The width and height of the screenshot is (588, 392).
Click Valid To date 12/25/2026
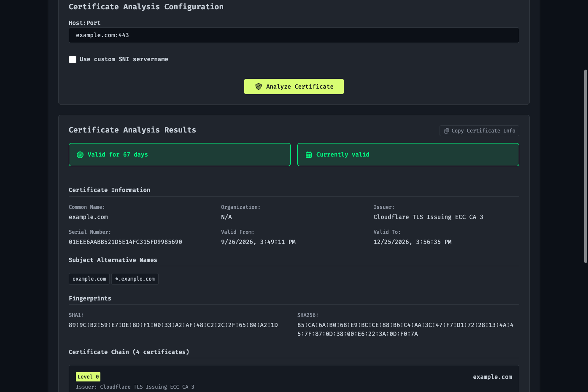pyautogui.click(x=413, y=242)
